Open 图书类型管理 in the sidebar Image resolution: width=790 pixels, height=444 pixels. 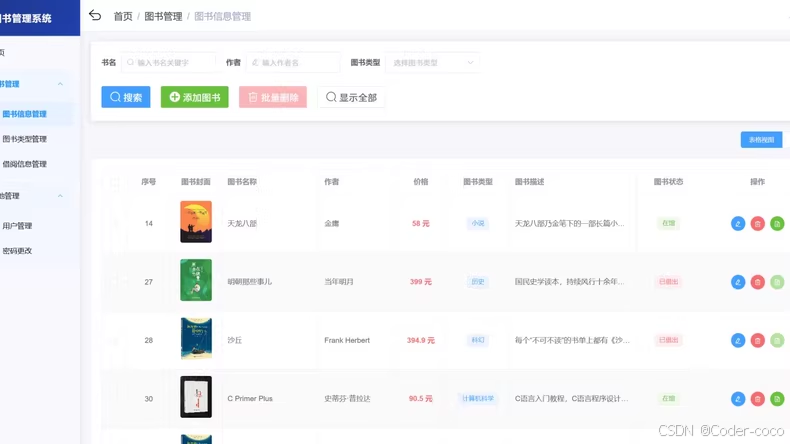tap(25, 139)
